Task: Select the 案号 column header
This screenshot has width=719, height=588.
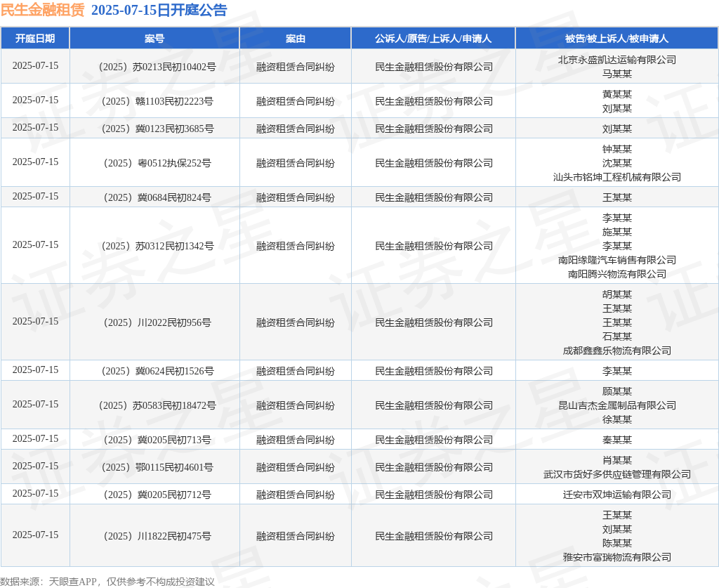Action: point(154,39)
